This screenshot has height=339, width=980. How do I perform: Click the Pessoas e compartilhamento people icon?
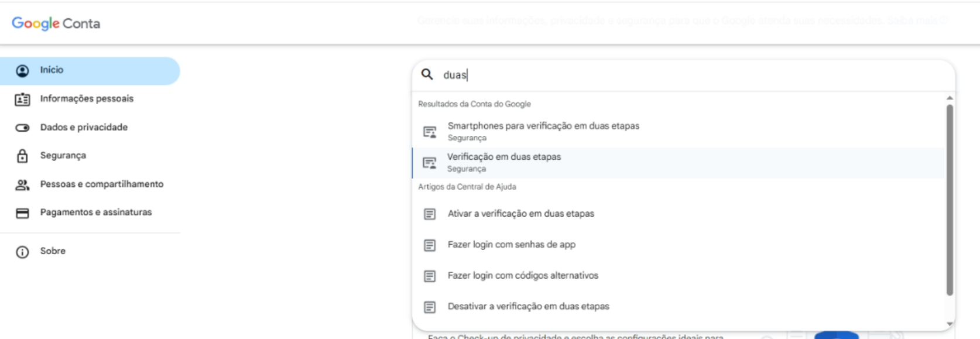(x=22, y=185)
